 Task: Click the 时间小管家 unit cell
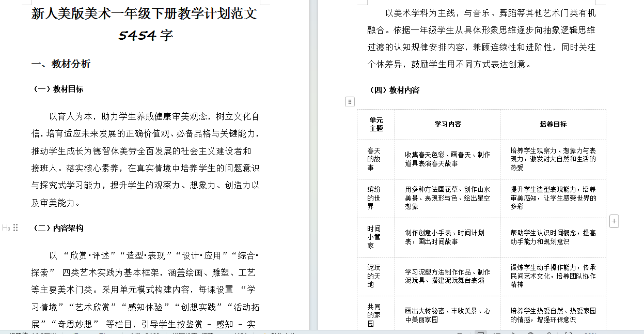point(374,237)
